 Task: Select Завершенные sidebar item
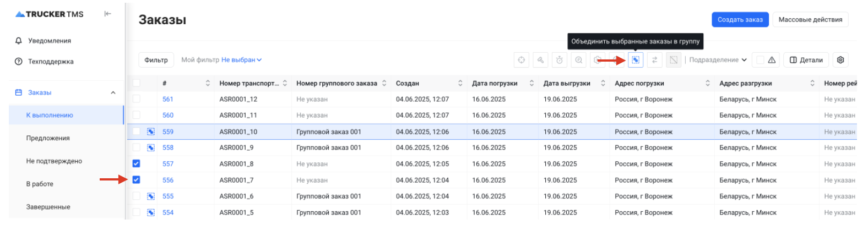48,207
